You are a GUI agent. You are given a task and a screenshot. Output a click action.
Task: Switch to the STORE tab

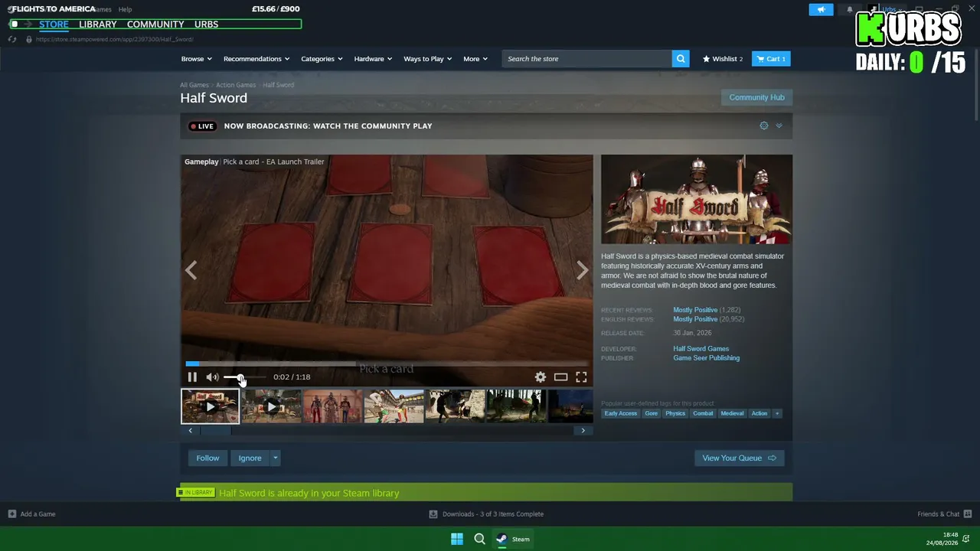(x=54, y=24)
